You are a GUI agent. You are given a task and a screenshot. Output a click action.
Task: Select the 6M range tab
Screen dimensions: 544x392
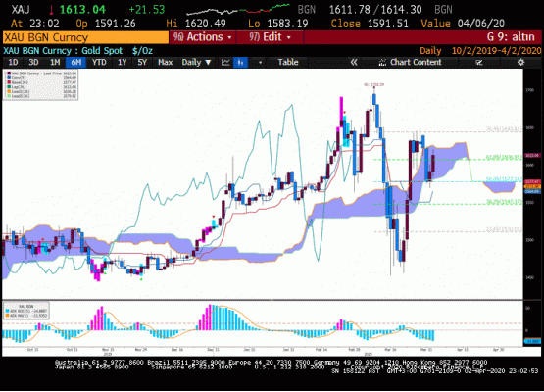(76, 63)
